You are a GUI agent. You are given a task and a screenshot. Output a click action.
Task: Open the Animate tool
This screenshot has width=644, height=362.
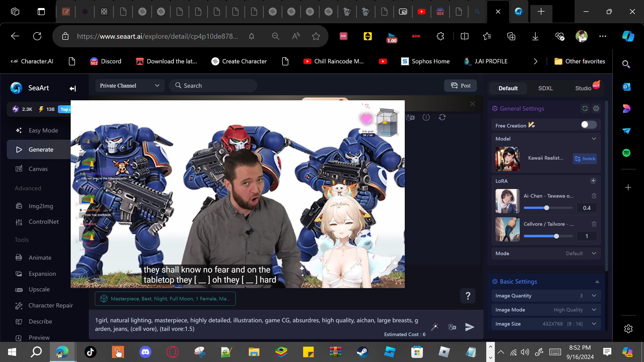tap(40, 258)
